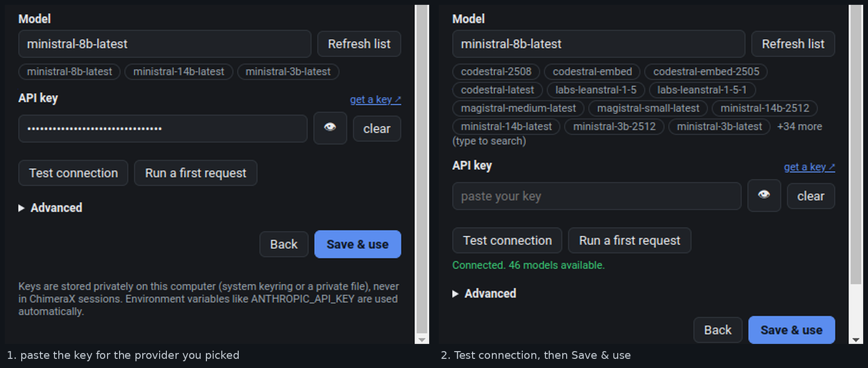
Task: Pick ministral-8b-latest chip in left panel
Action: (69, 72)
